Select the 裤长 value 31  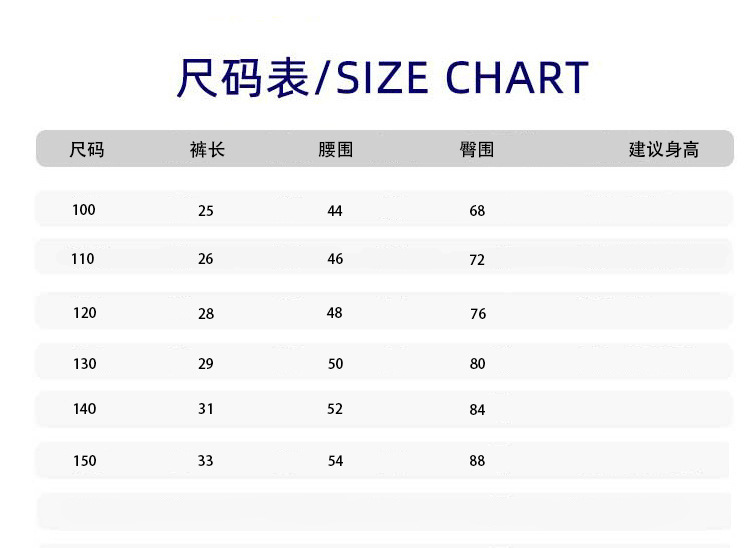(206, 410)
